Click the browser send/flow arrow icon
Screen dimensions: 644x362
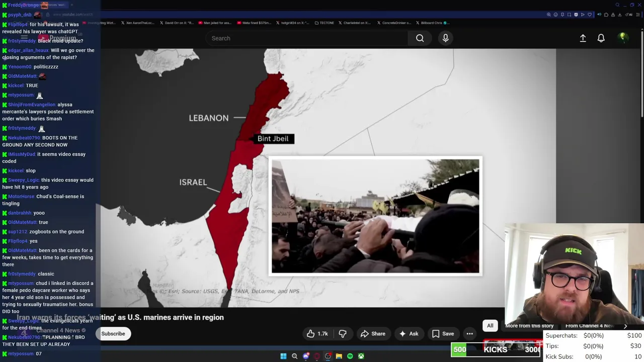583,15
